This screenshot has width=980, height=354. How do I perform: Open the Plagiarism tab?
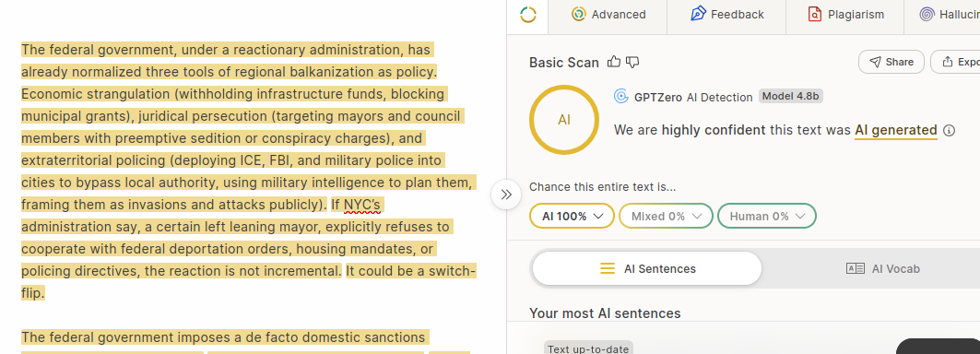point(845,15)
